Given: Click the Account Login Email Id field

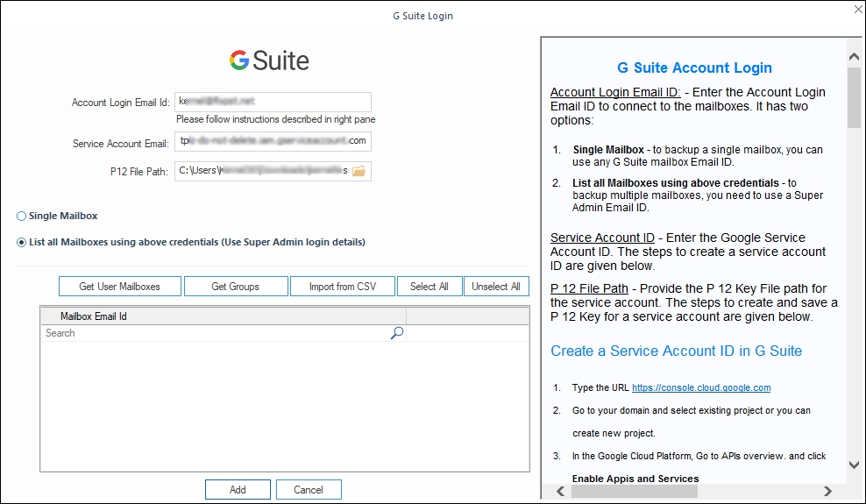Looking at the screenshot, I should point(273,102).
